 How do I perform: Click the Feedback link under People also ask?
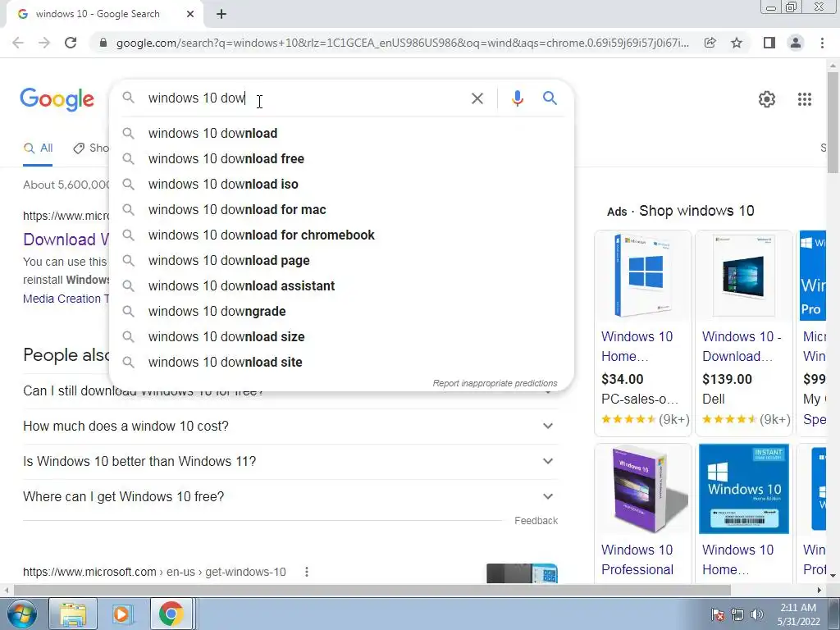tap(536, 521)
